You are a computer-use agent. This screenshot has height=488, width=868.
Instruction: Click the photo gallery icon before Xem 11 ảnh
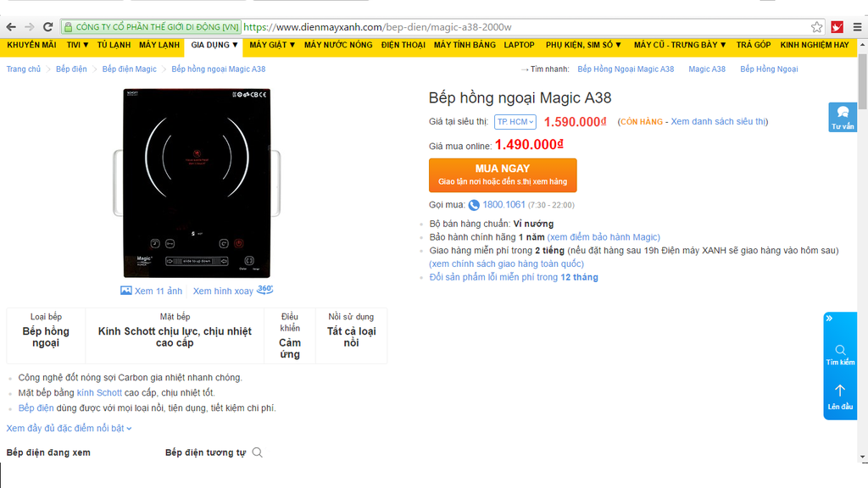(126, 291)
